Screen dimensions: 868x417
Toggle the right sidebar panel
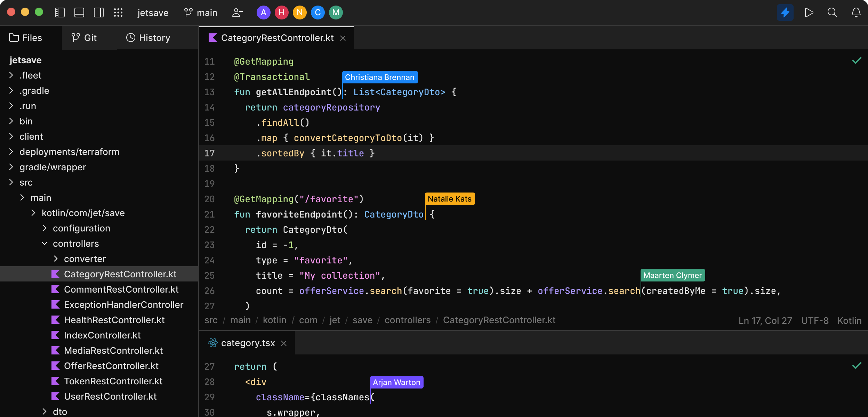(99, 13)
